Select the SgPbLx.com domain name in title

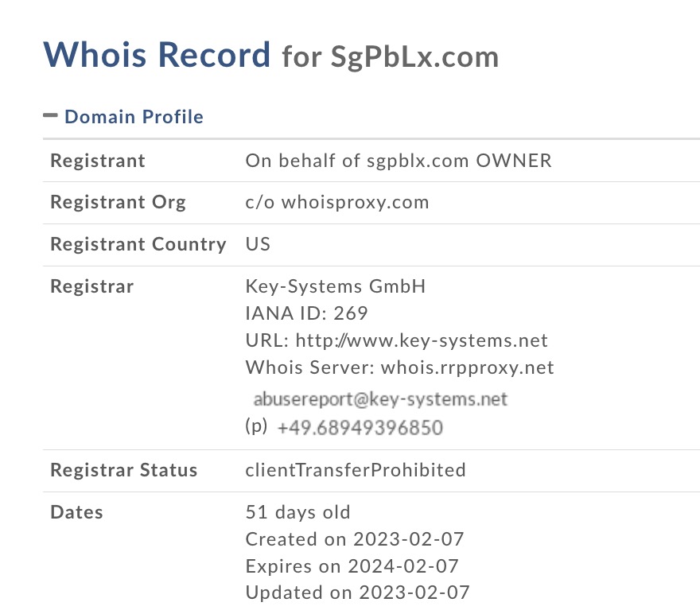point(414,57)
